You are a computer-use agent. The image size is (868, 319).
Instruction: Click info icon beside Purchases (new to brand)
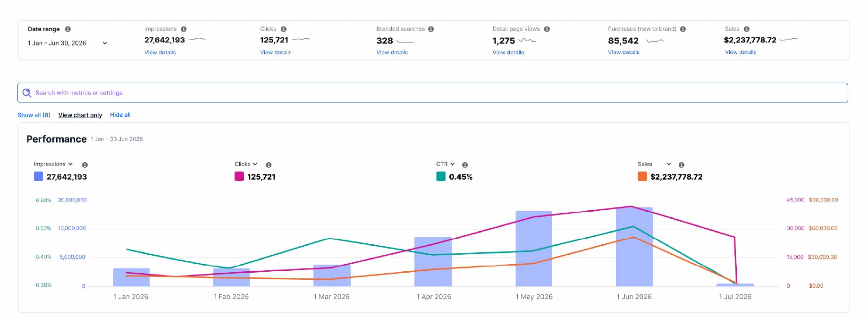coord(683,29)
